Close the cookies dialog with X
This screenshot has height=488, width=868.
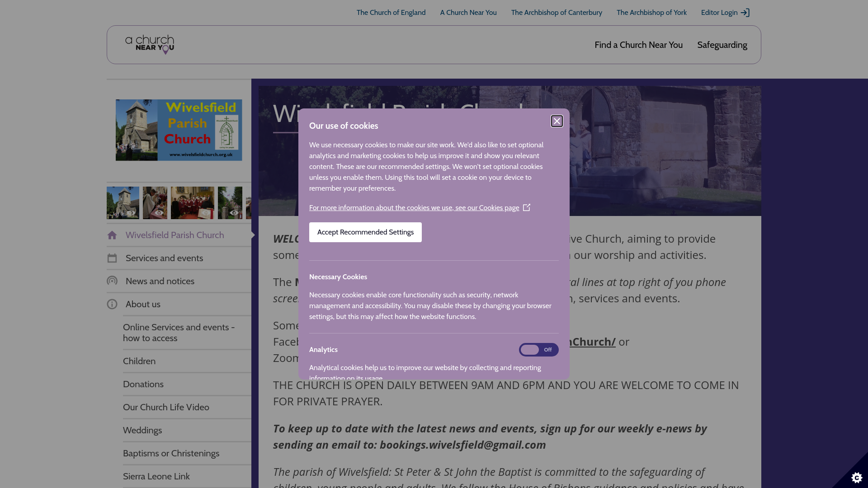click(557, 121)
